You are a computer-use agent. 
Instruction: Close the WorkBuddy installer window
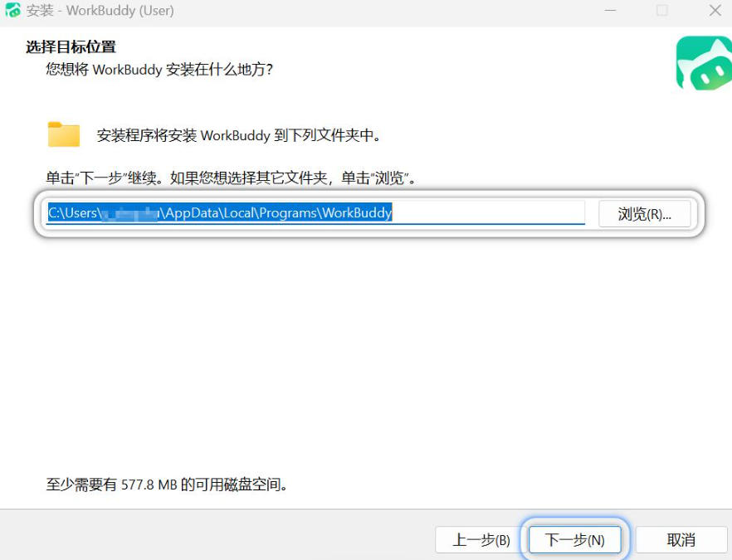click(715, 10)
